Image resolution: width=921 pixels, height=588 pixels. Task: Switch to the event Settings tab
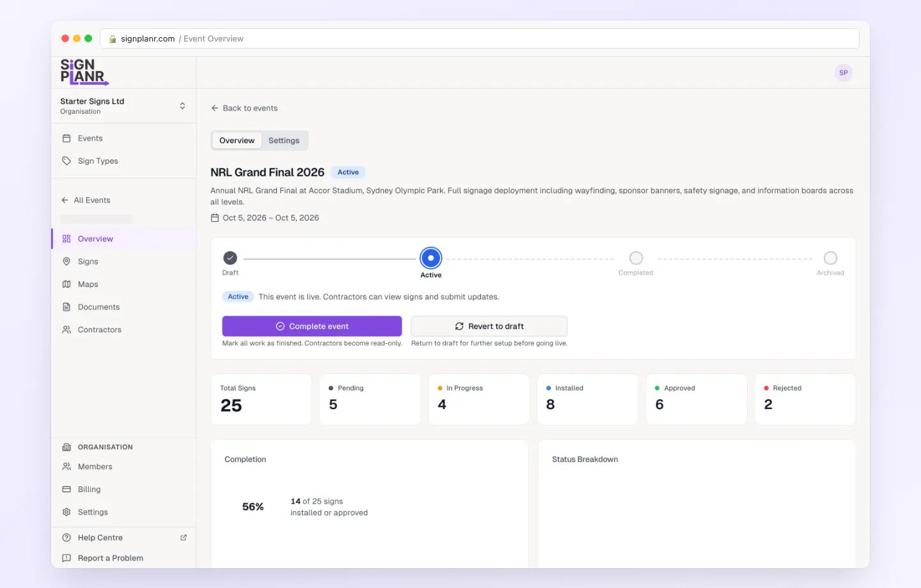[284, 141]
